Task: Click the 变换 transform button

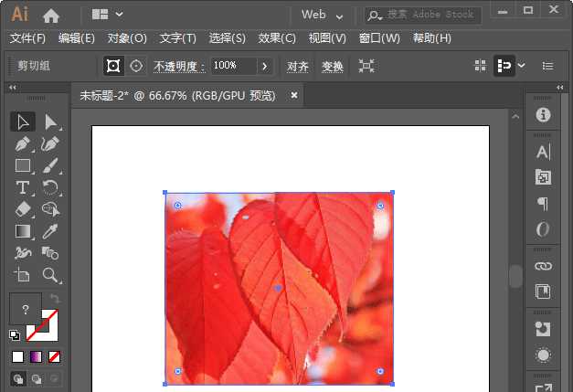Action: pos(332,66)
